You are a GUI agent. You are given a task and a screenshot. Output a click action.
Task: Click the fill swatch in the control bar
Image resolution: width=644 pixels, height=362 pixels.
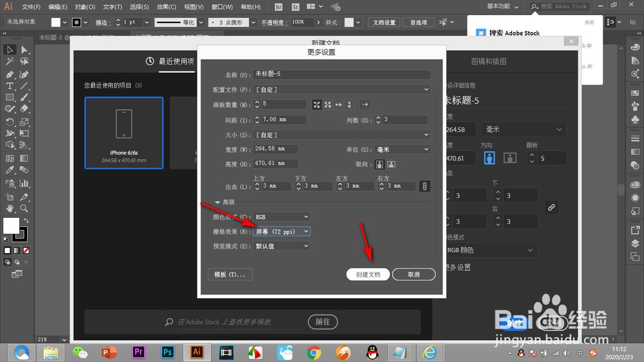(x=56, y=22)
